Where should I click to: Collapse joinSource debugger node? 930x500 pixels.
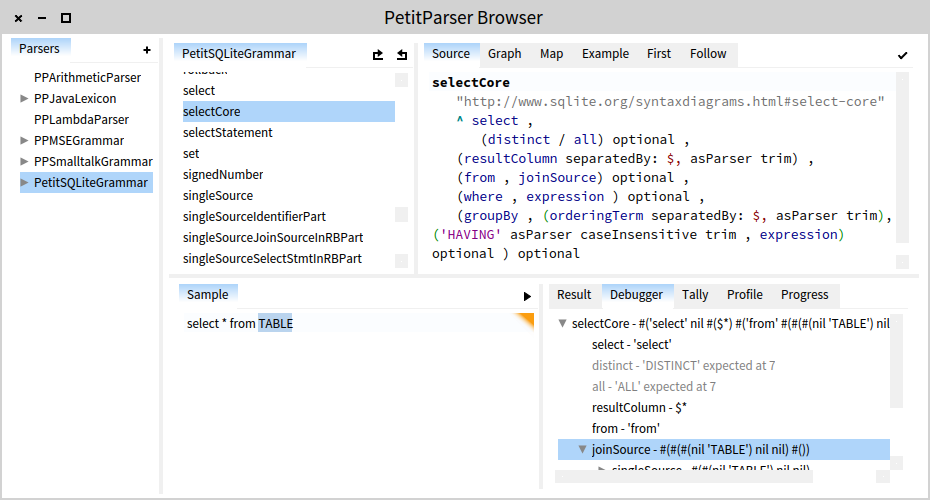(582, 449)
